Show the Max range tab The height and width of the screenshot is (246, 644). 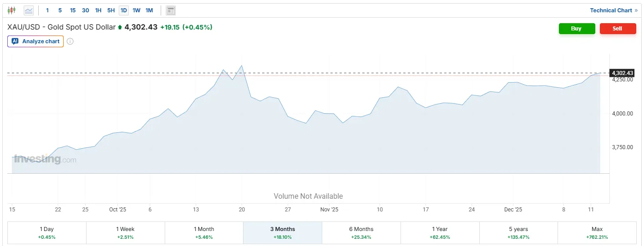click(597, 232)
